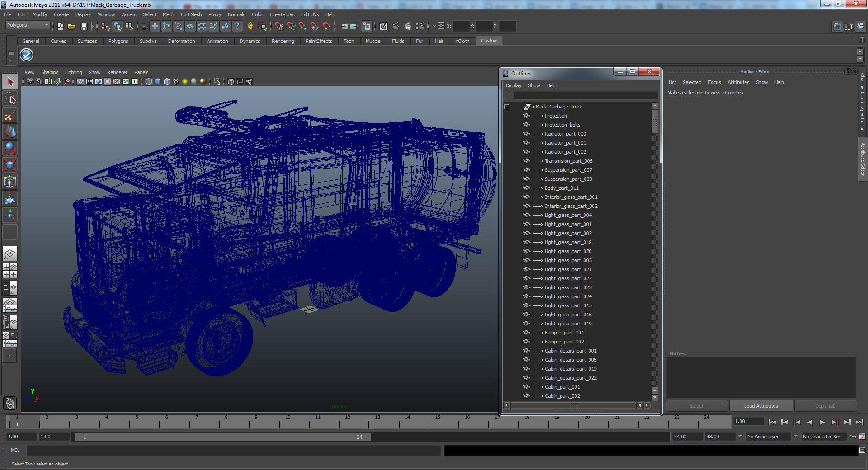The width and height of the screenshot is (868, 470).
Task: Switch to single perspective layout
Action: 10,254
